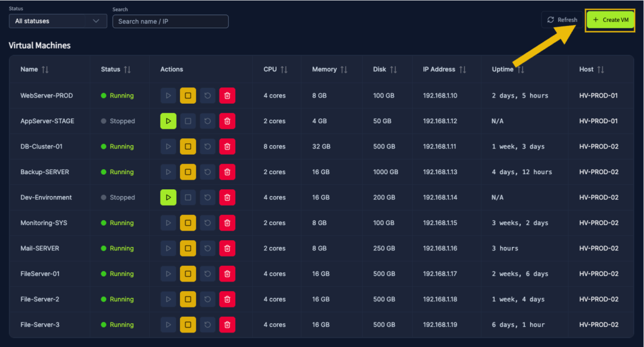
Task: Stop the Mail-SERVER virtual machine
Action: [187, 248]
